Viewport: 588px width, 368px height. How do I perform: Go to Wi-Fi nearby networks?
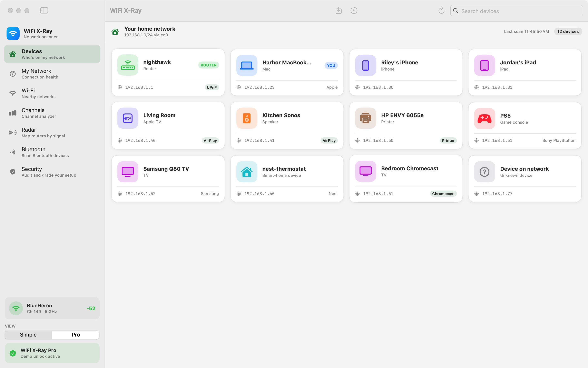click(52, 93)
